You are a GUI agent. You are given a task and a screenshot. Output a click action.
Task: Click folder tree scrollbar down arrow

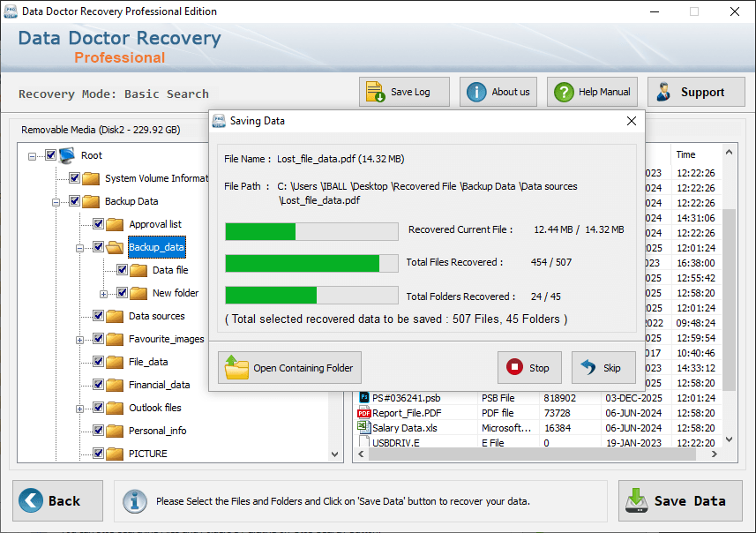click(x=334, y=454)
